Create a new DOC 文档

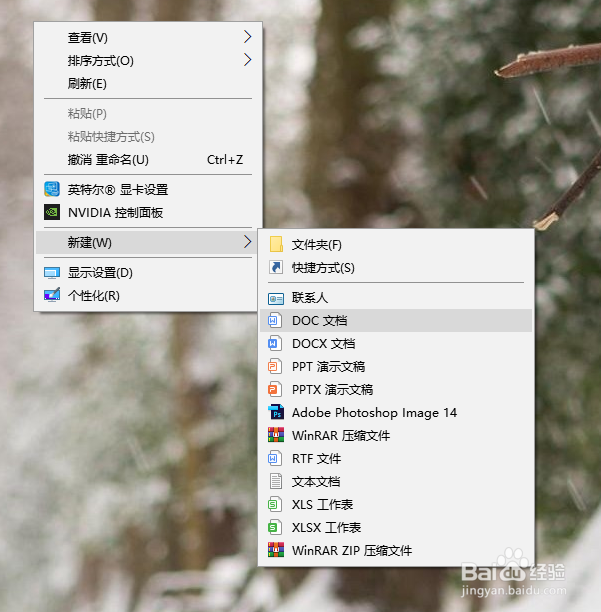coord(396,320)
